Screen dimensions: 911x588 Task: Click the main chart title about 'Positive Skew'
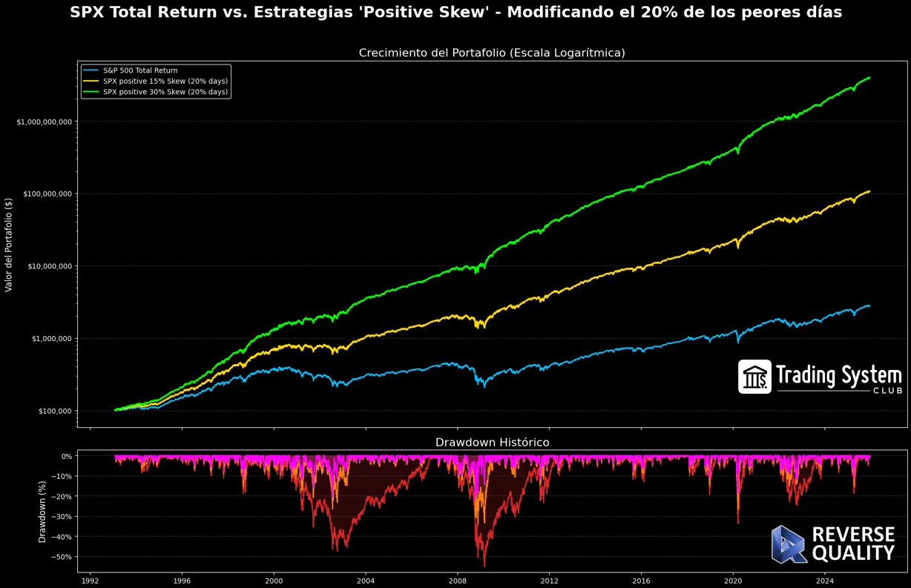pyautogui.click(x=455, y=13)
